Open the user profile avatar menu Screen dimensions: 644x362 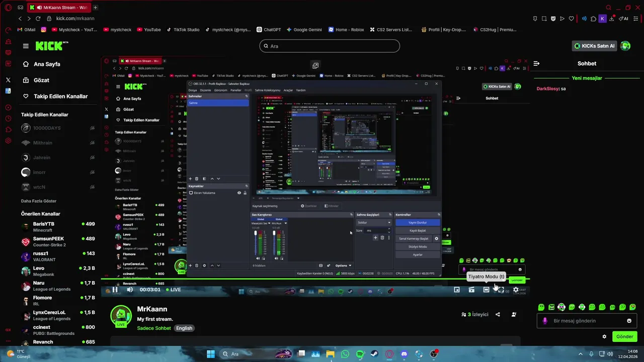click(x=625, y=46)
